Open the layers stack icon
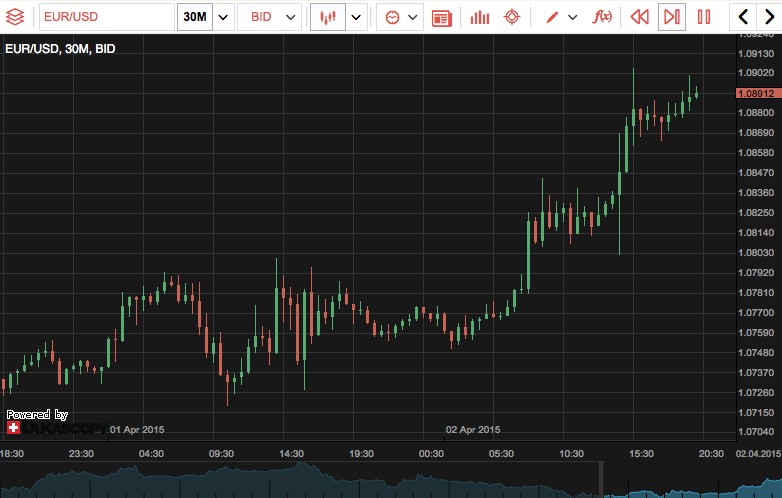This screenshot has width=782, height=498. [x=15, y=16]
